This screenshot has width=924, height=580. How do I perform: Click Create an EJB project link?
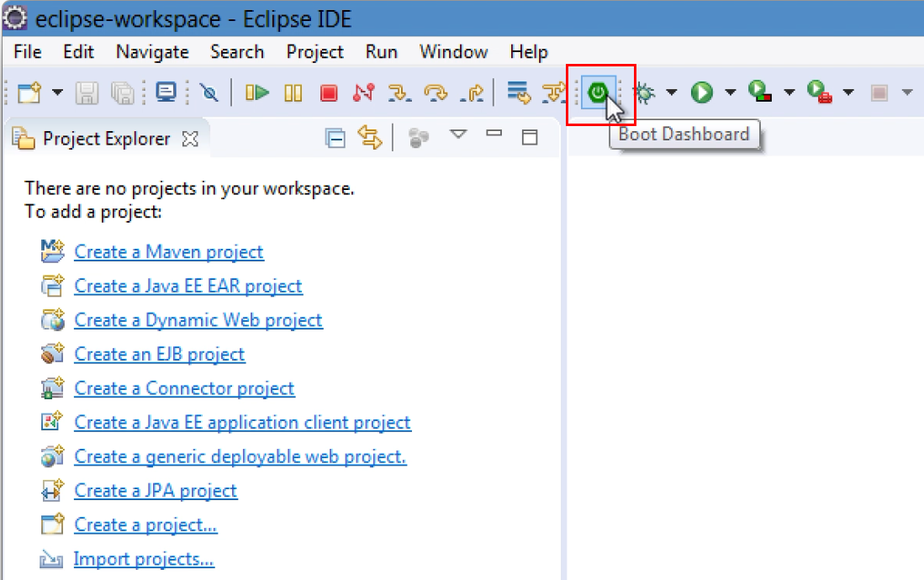[x=159, y=355]
